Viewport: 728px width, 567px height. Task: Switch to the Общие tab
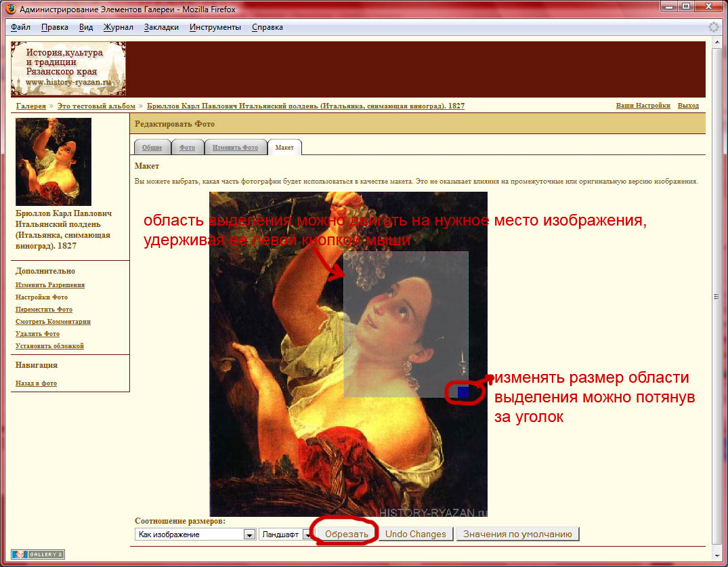152,147
